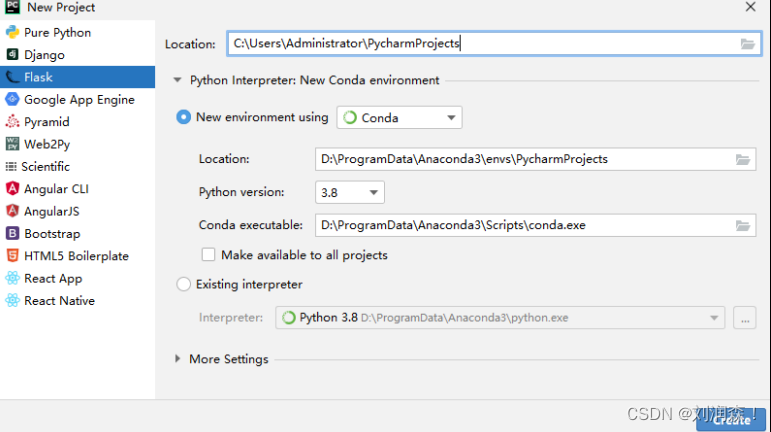
Task: Click the More Settings label
Action: (x=229, y=359)
